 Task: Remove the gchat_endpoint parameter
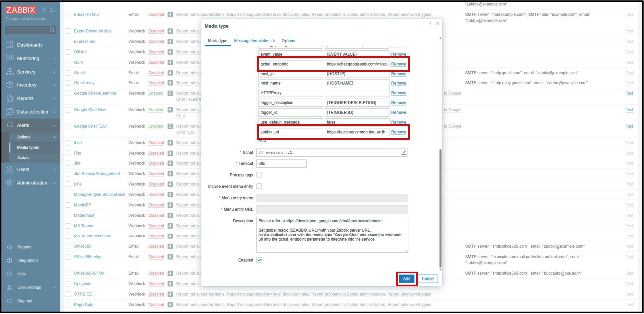coord(398,64)
